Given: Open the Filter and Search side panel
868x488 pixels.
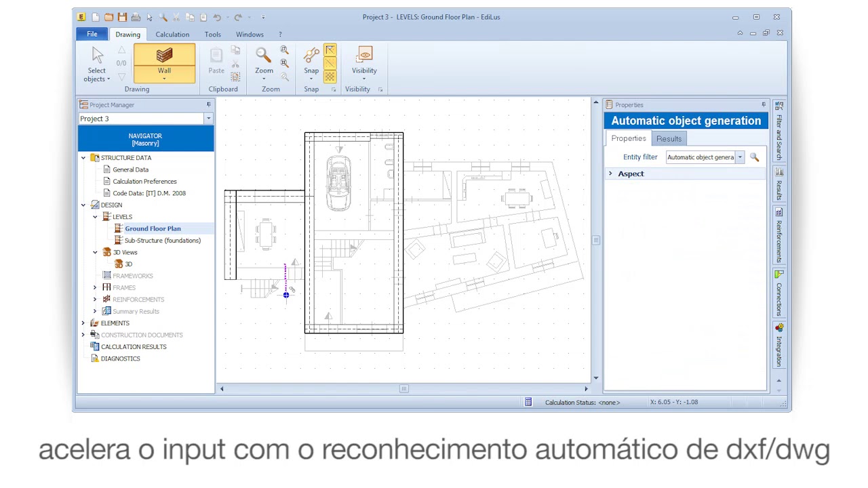Looking at the screenshot, I should 779,131.
